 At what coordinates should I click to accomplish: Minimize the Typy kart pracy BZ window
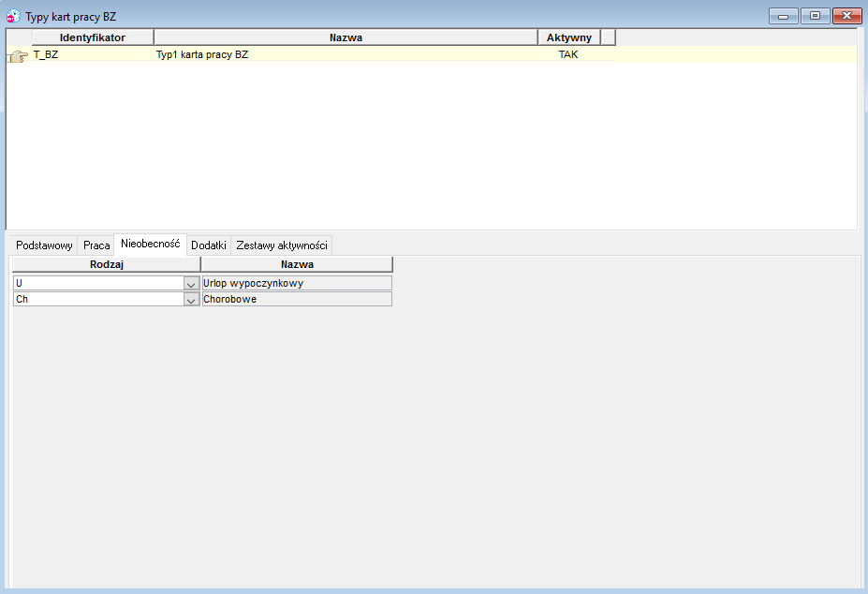[784, 16]
